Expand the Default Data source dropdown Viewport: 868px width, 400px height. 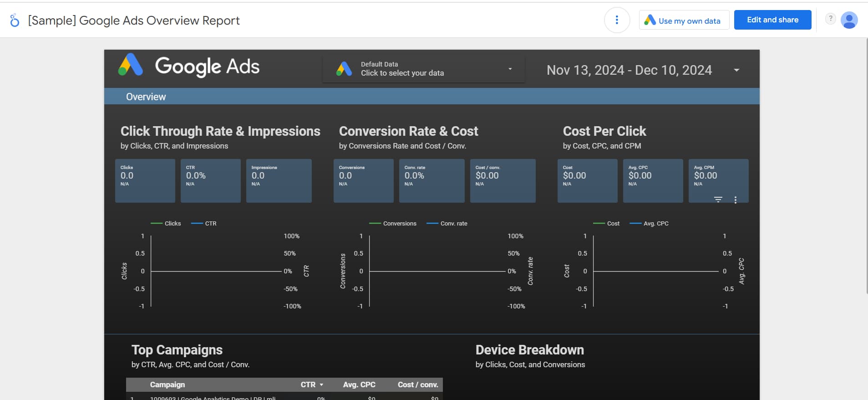(x=510, y=69)
